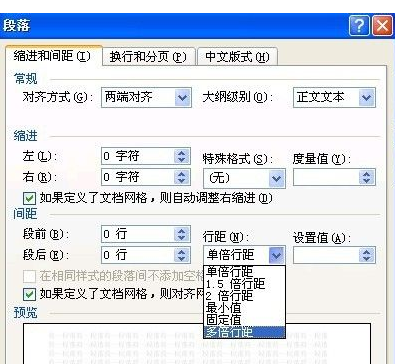Select 最小值 from the list
The width and height of the screenshot is (395, 364).
coord(244,308)
